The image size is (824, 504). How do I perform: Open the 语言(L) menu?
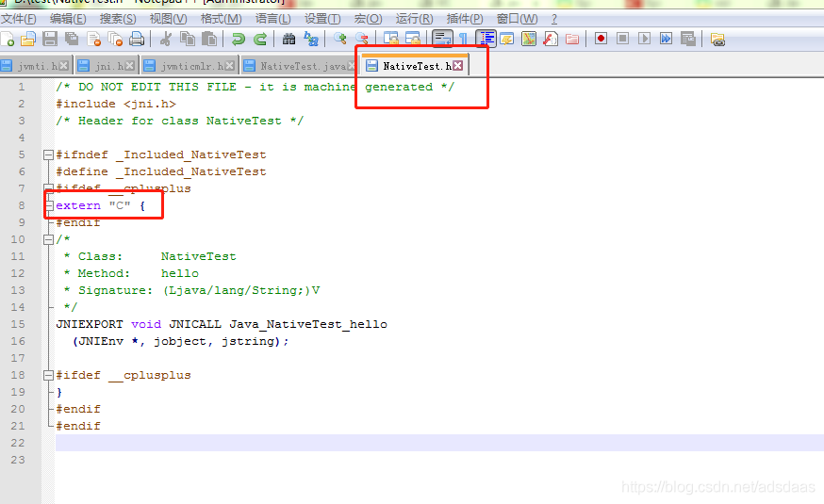point(272,19)
